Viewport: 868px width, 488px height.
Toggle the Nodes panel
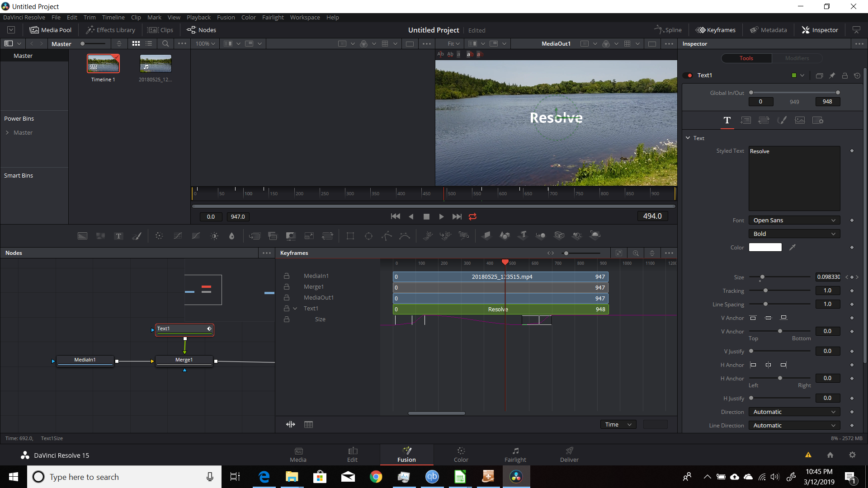202,30
